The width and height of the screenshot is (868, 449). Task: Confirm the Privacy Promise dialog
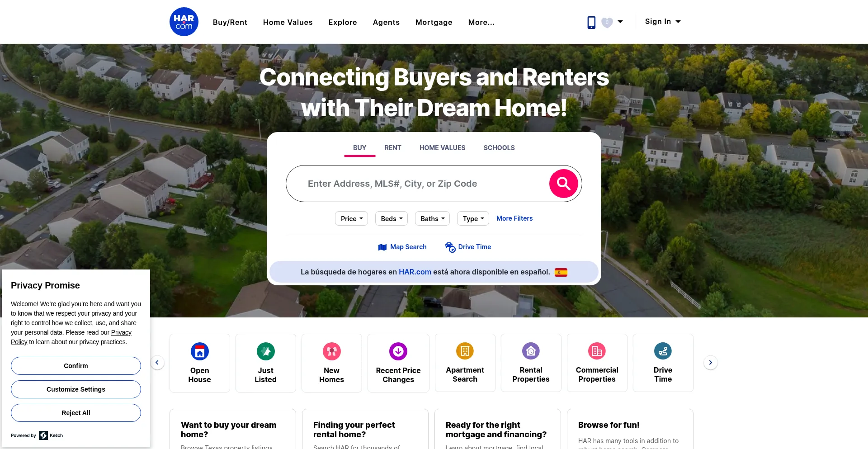[76, 366]
